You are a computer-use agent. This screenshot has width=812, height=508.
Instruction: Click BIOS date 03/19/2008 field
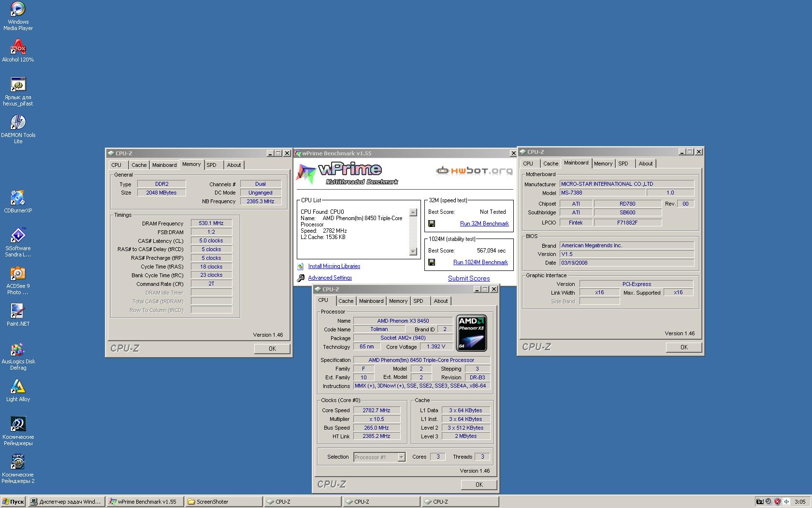626,263
